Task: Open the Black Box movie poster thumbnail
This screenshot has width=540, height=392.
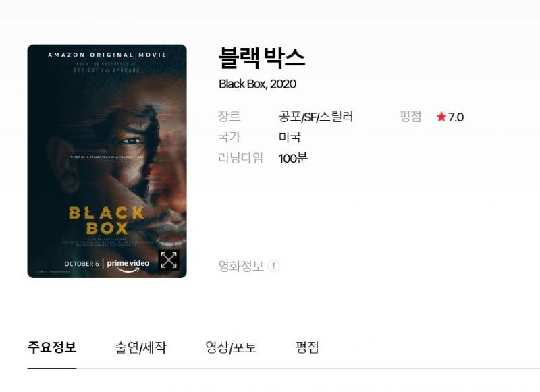Action: [x=107, y=161]
